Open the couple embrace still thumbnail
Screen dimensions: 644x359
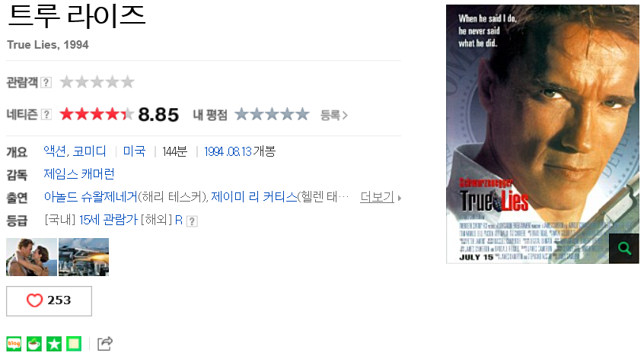[32, 257]
